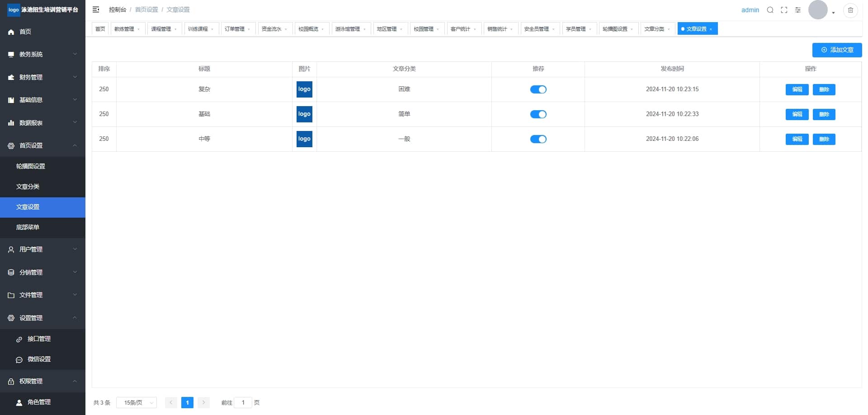Viewport: 868px width, 415px height.
Task: Close the 学员管理 tab
Action: point(590,29)
